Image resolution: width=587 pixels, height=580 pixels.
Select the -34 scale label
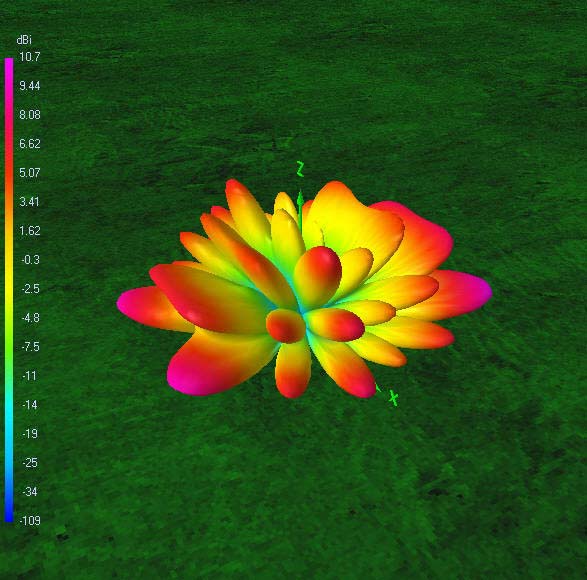30,491
